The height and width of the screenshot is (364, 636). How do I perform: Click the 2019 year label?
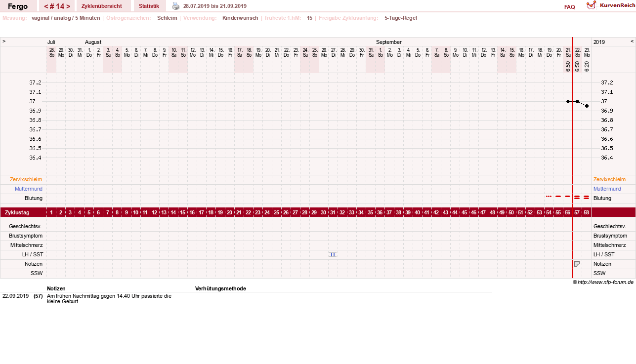coord(599,42)
